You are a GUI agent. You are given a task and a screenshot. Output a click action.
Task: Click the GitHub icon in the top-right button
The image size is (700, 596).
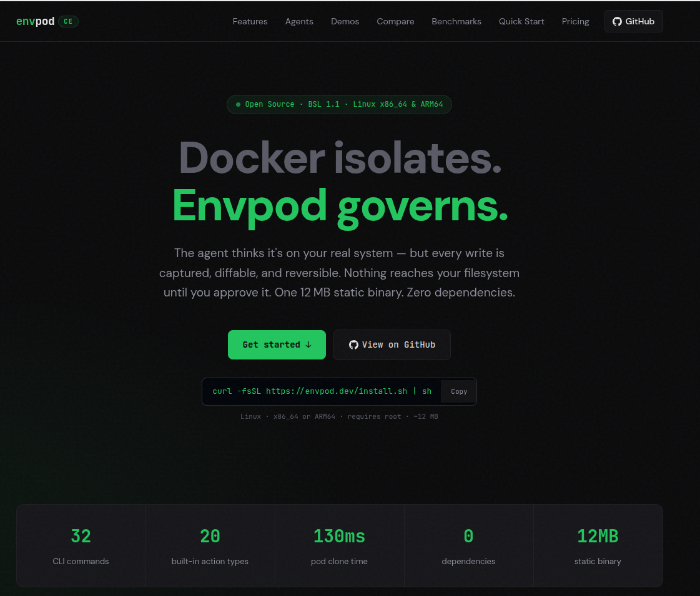click(617, 21)
